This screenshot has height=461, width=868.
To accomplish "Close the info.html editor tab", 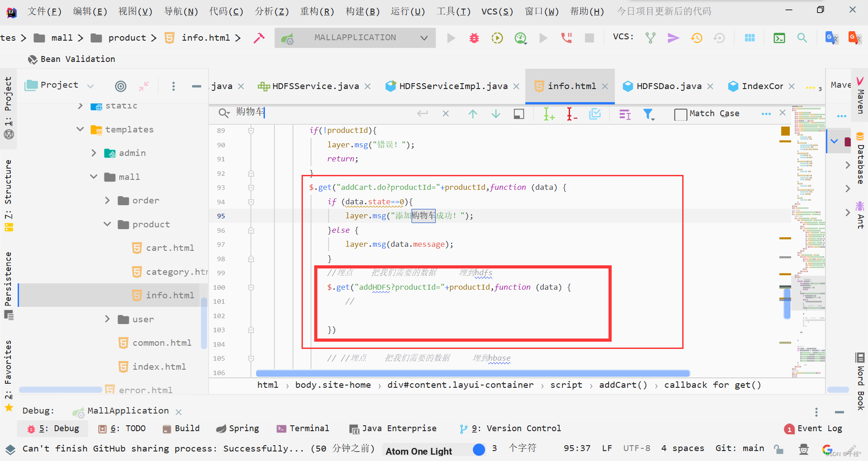I will (x=605, y=86).
